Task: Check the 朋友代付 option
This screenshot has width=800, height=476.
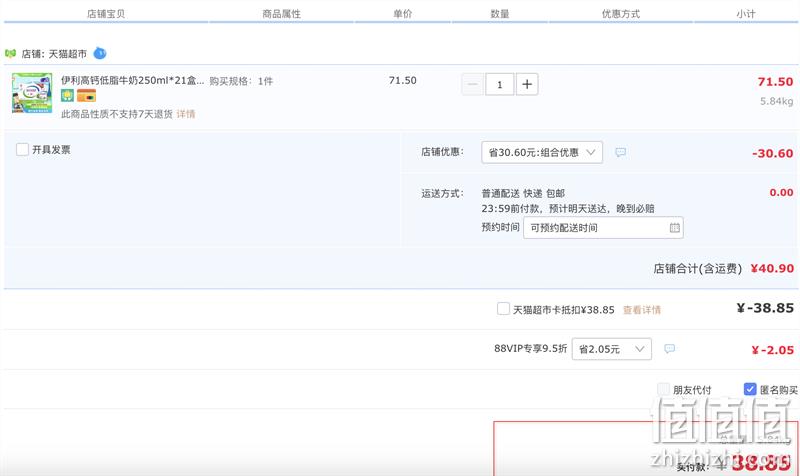Action: coord(663,389)
